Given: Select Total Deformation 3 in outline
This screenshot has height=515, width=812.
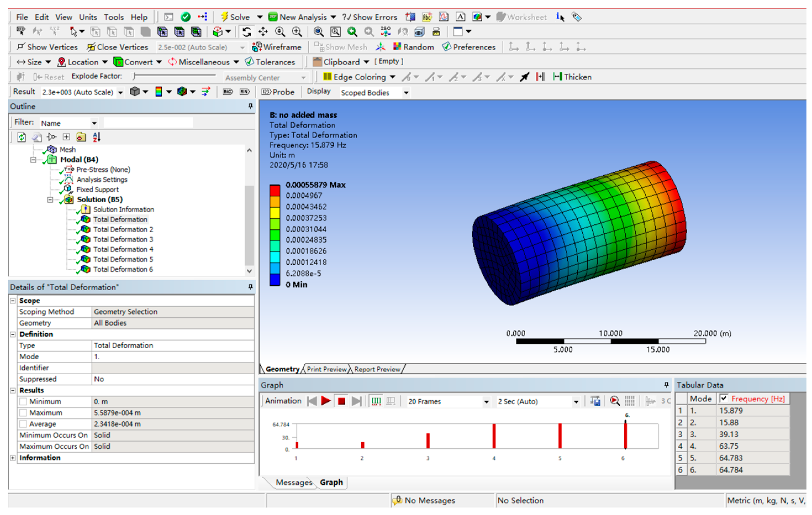Looking at the screenshot, I should [123, 239].
